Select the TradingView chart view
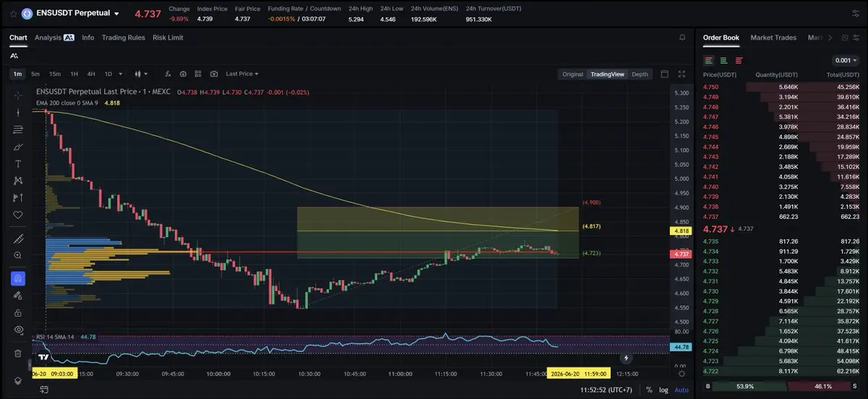 (x=607, y=74)
